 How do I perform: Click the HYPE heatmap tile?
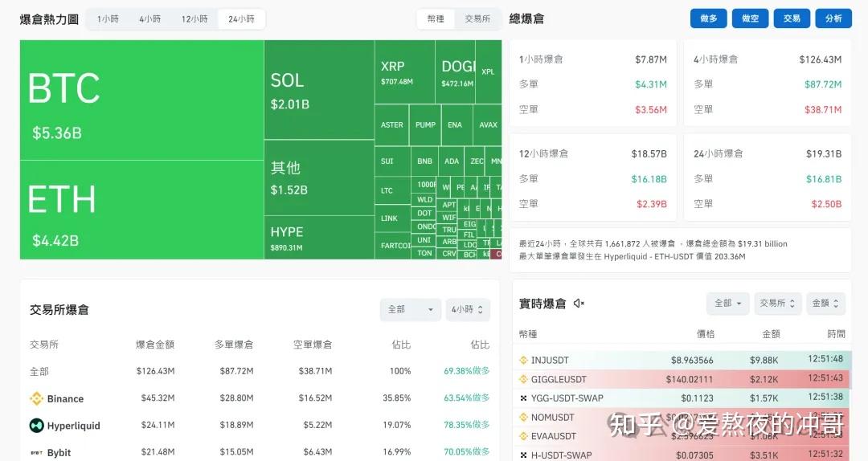click(x=319, y=238)
